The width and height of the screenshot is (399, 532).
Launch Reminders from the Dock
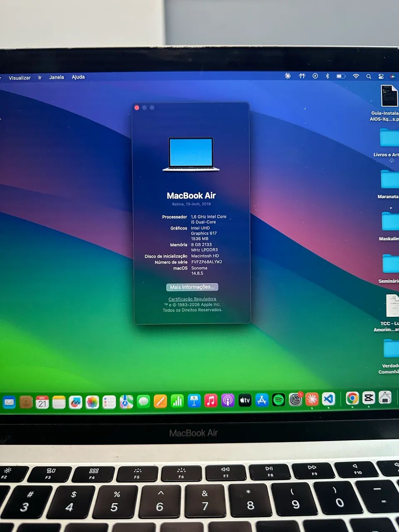[109, 402]
